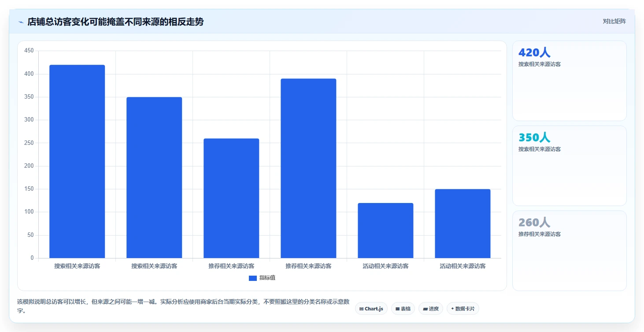The image size is (644, 332).
Task: Click the y-axis tick label 0
Action: [32, 258]
